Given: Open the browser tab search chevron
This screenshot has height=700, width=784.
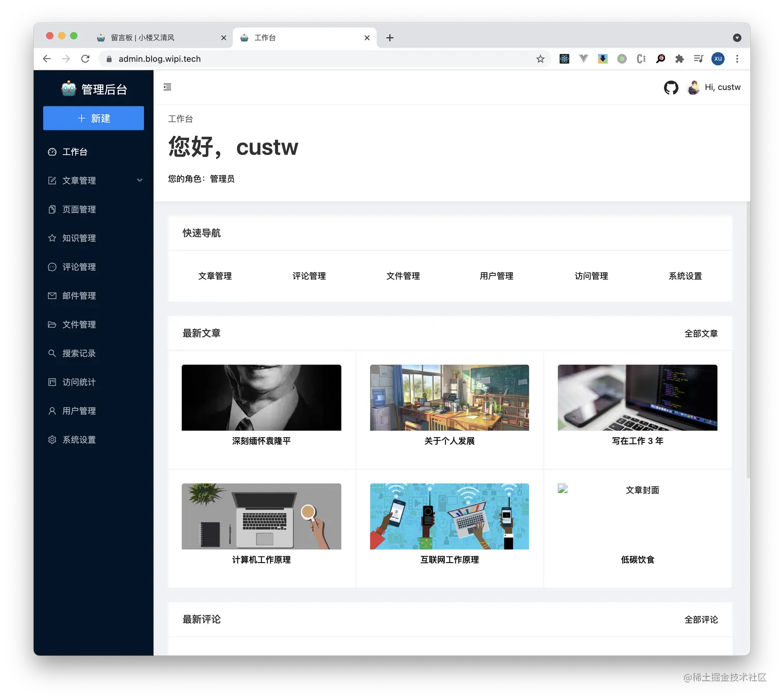Looking at the screenshot, I should (737, 37).
